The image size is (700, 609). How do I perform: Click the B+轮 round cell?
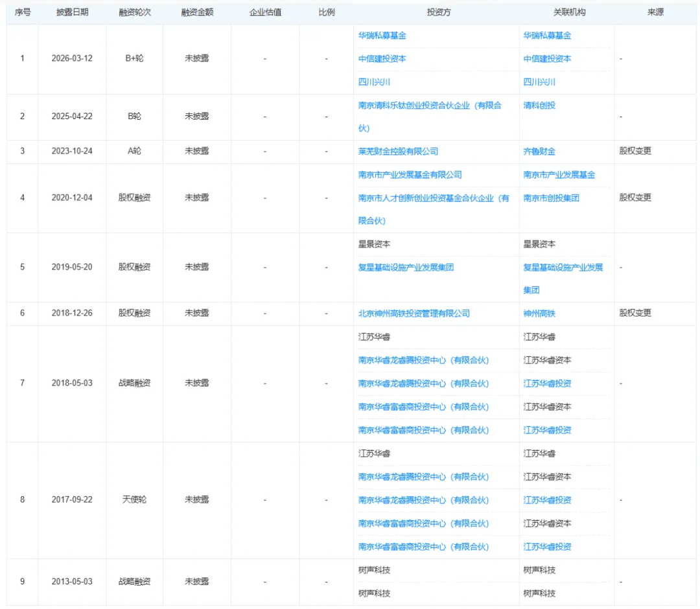(134, 58)
